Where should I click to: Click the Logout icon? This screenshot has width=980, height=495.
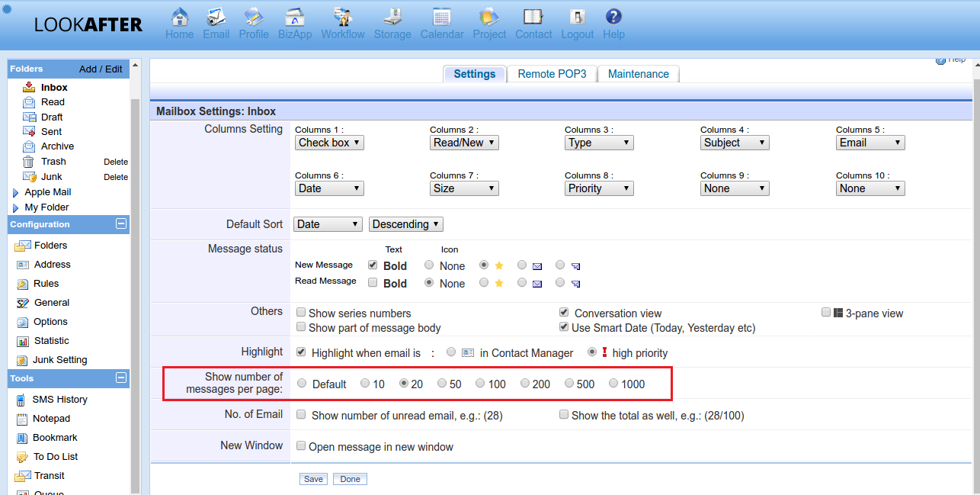[x=577, y=18]
